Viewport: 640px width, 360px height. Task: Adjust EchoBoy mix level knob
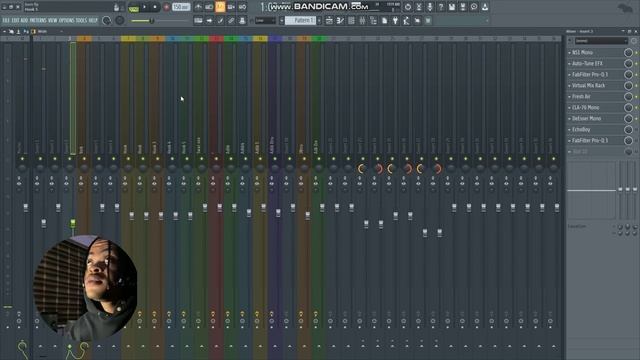point(628,130)
